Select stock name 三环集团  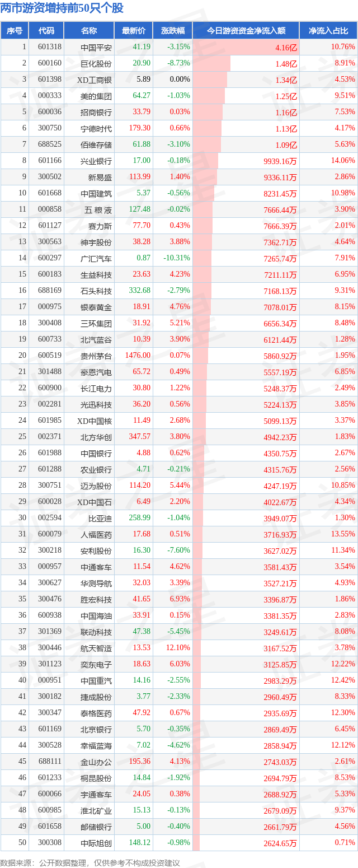pyautogui.click(x=96, y=324)
